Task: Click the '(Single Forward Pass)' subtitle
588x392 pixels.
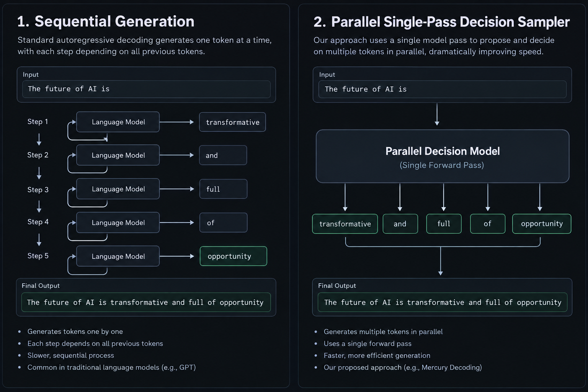Action: coord(442,165)
